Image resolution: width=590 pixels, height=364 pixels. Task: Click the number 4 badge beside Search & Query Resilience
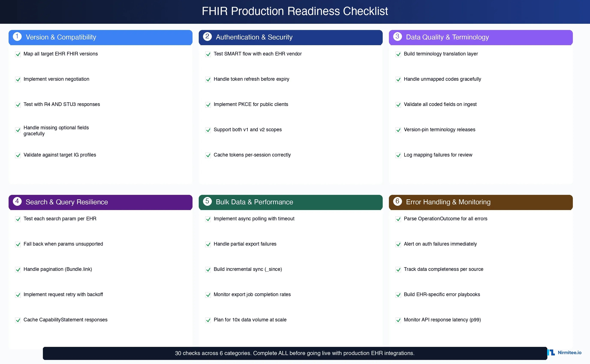coord(17,201)
